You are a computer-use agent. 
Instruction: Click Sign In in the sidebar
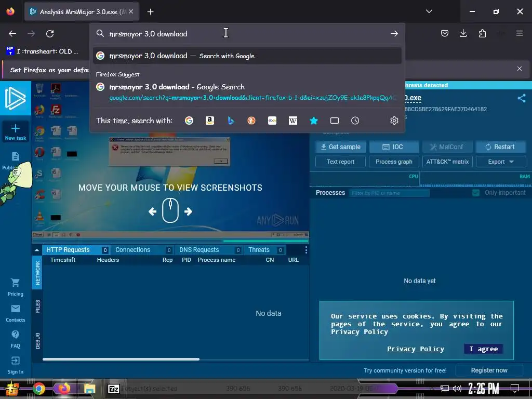(x=15, y=365)
